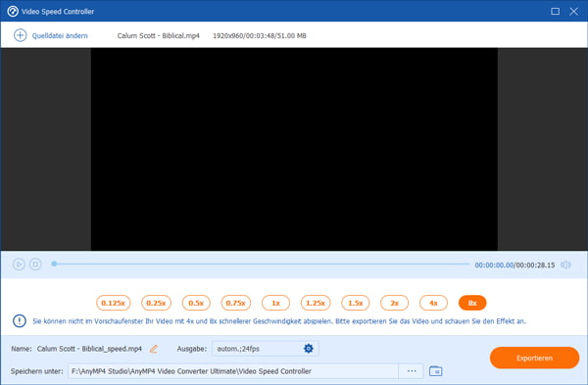Click the file name Calum Scott - Biblical.mp4
Image resolution: width=588 pixels, height=385 pixels.
158,36
